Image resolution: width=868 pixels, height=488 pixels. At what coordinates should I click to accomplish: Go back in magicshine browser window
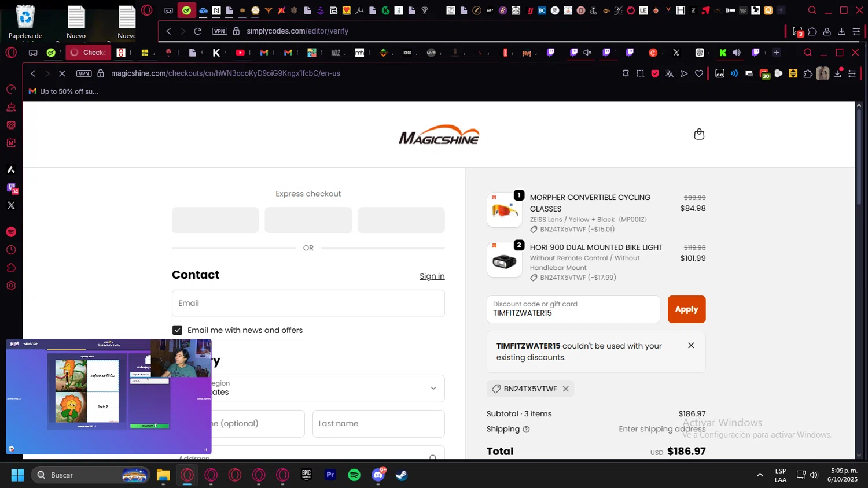(x=33, y=73)
